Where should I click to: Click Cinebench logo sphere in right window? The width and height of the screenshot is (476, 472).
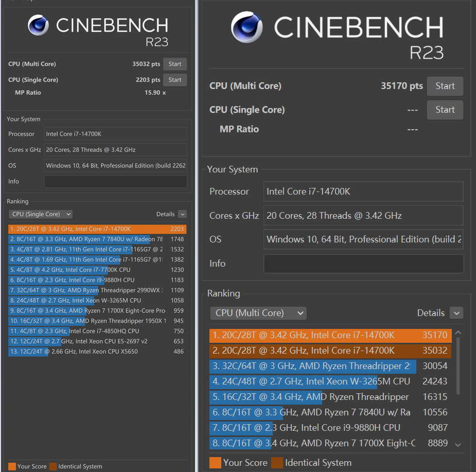[247, 27]
